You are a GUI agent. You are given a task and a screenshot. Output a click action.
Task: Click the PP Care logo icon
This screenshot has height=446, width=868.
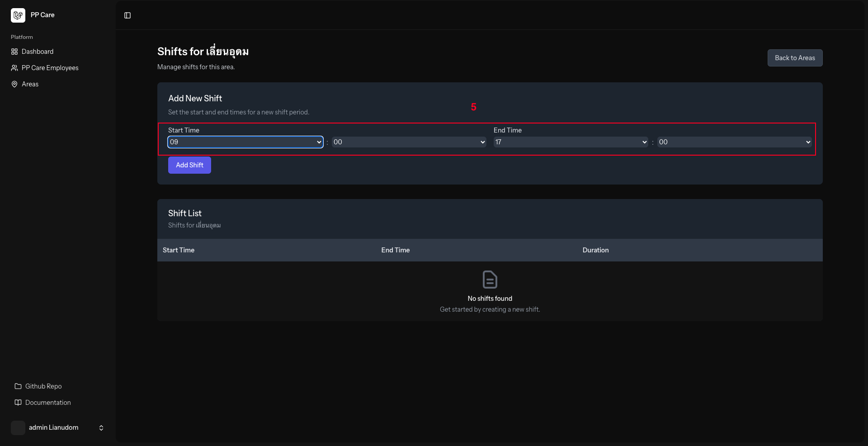pos(18,15)
